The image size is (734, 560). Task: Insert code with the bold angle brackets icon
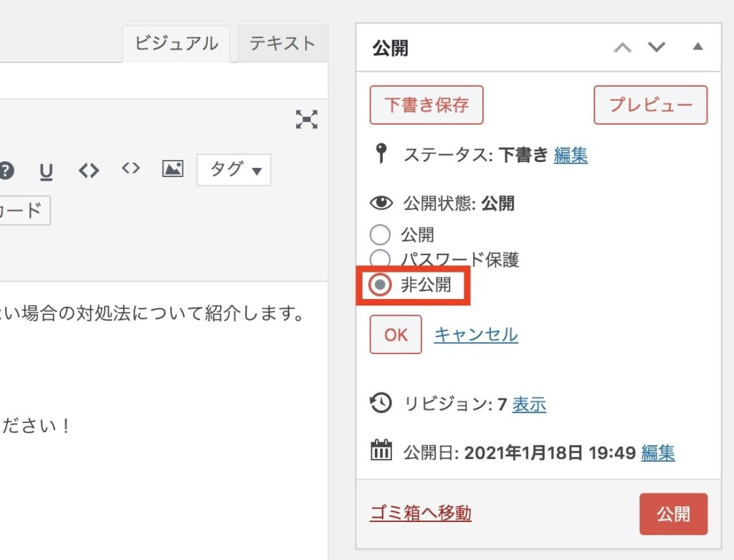(89, 171)
